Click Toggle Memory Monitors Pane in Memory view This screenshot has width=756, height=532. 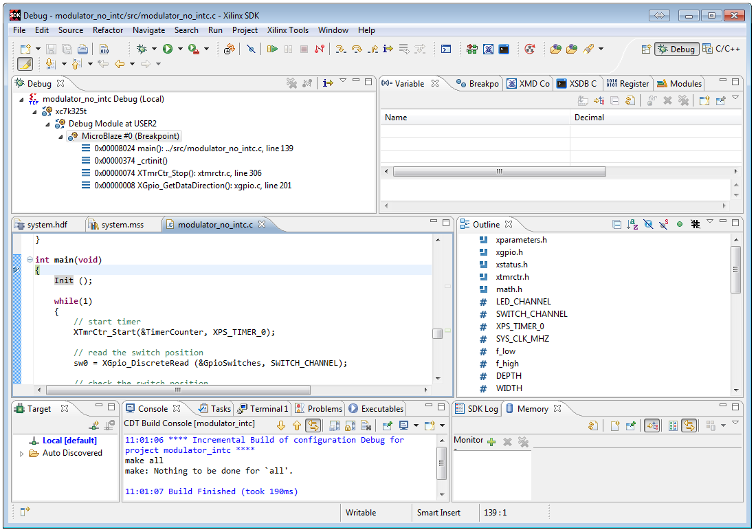coord(652,425)
